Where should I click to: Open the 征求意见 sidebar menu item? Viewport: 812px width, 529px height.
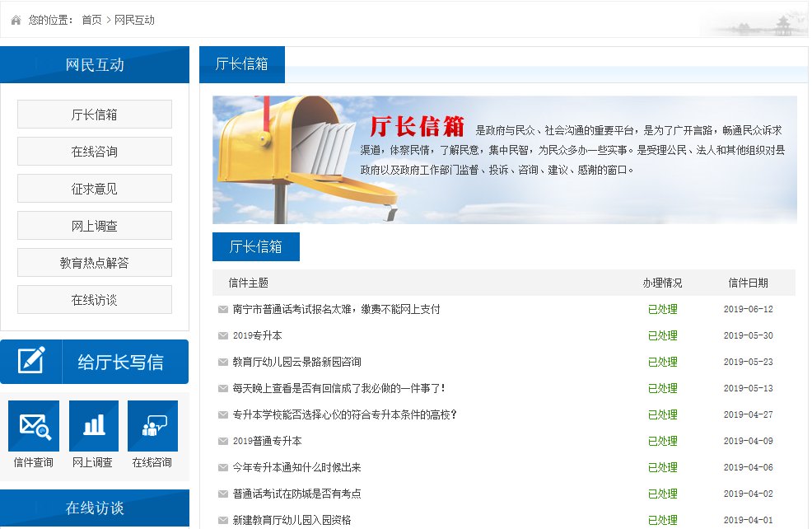[94, 188]
